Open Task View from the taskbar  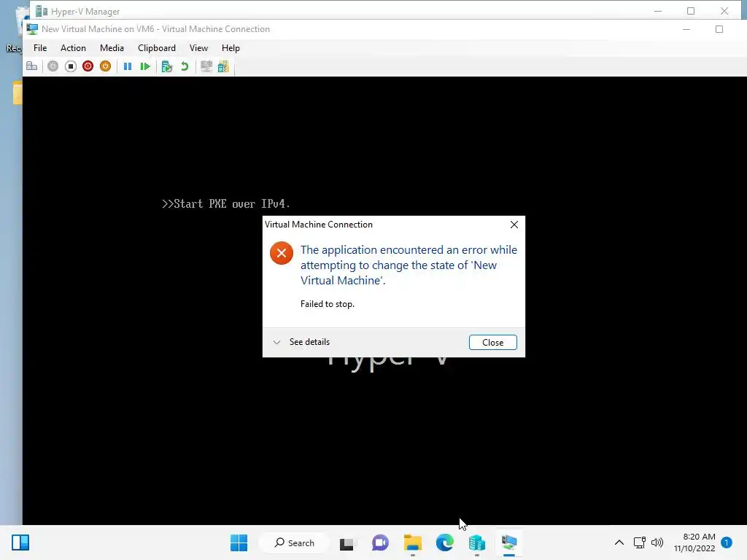[x=347, y=542]
